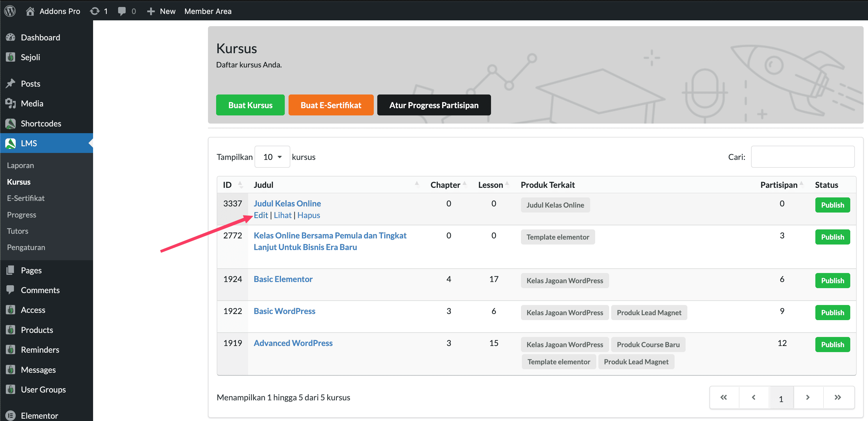Open Elementor via its sidebar icon

tap(11, 415)
